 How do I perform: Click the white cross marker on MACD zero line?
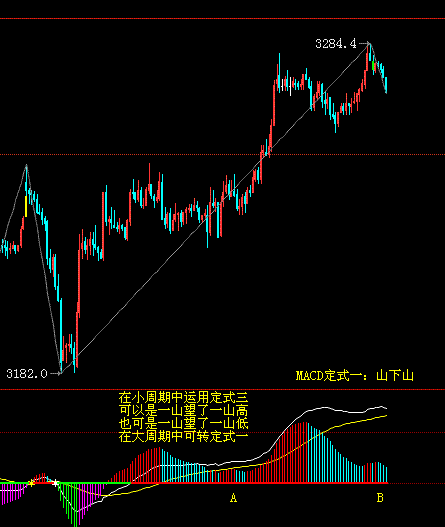coord(55,484)
